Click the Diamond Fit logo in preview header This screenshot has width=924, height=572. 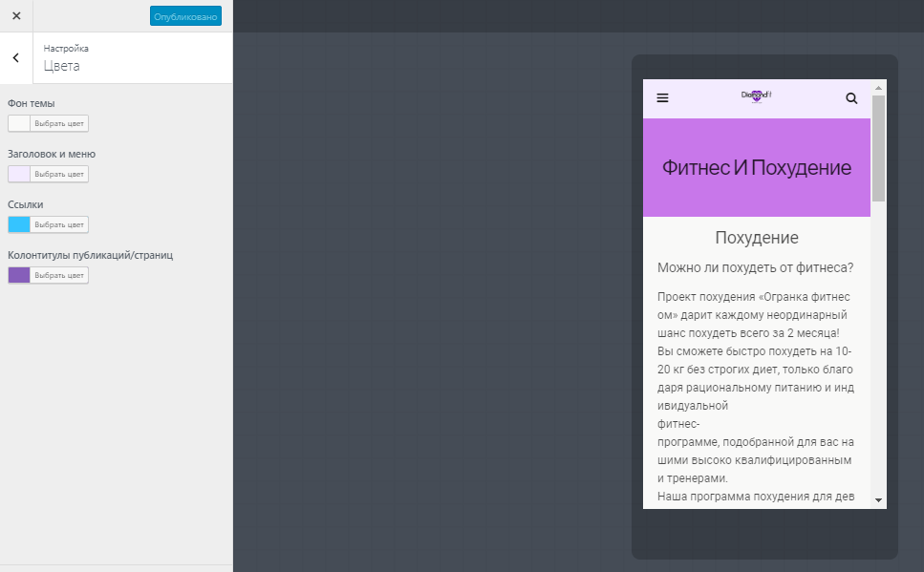click(x=757, y=96)
